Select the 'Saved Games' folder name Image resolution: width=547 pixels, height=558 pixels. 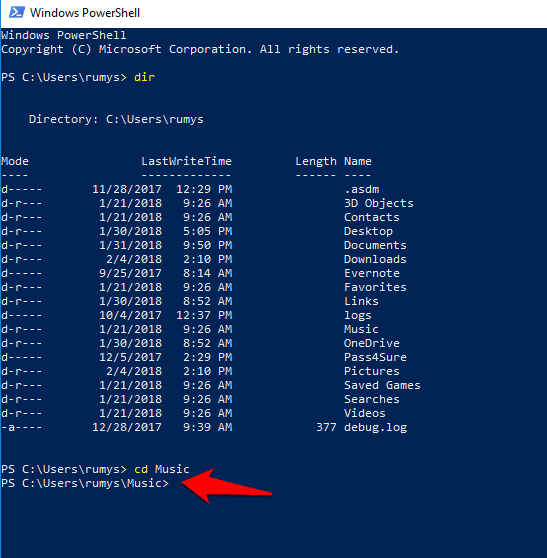click(x=382, y=385)
